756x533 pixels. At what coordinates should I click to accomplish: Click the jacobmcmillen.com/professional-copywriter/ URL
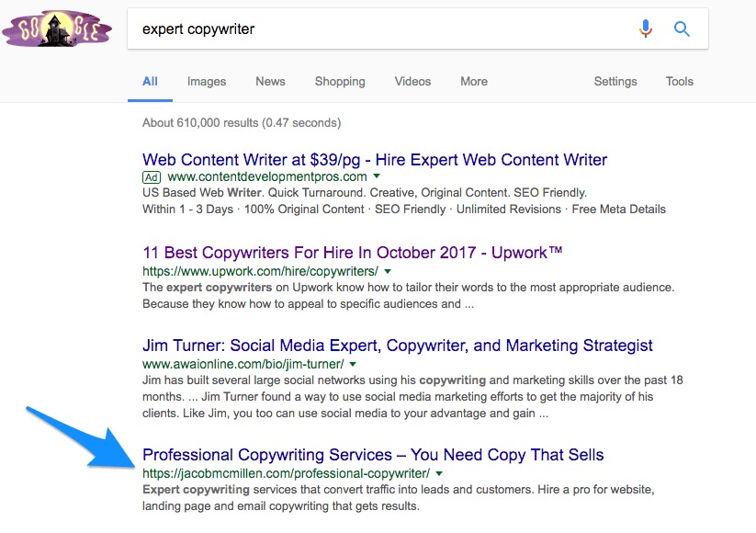286,473
